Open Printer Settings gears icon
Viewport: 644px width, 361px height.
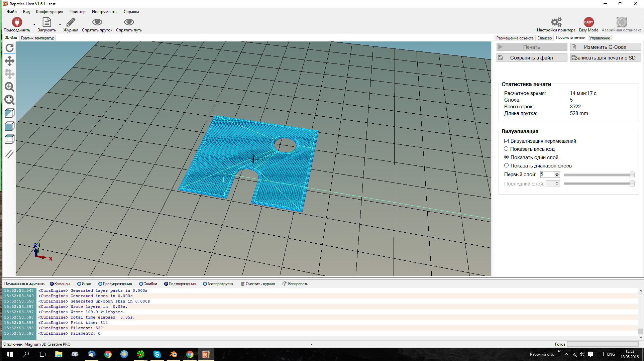pyautogui.click(x=556, y=22)
